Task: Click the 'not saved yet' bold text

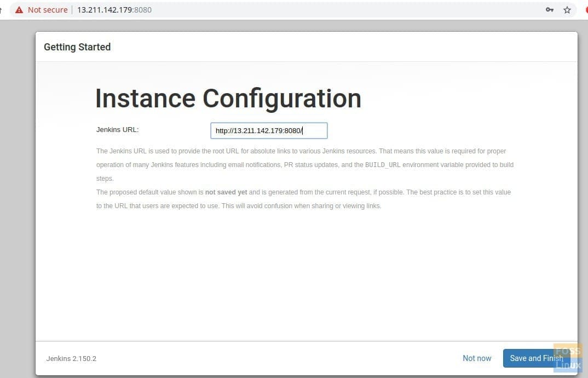Action: pos(226,192)
